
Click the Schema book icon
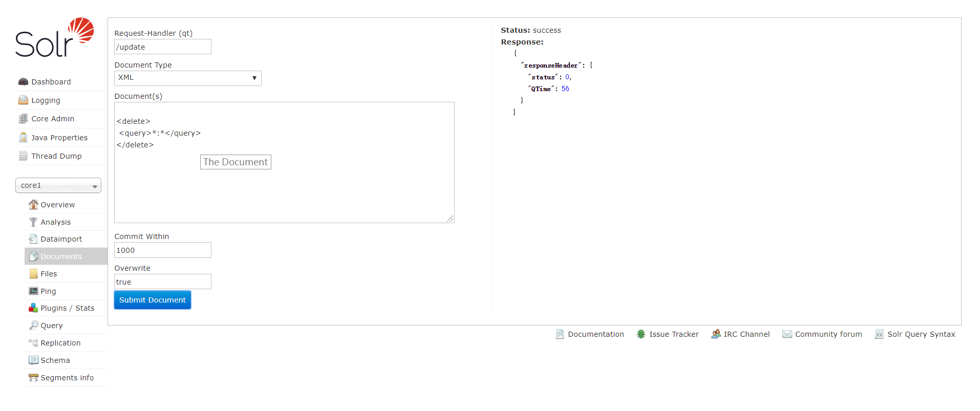[33, 360]
